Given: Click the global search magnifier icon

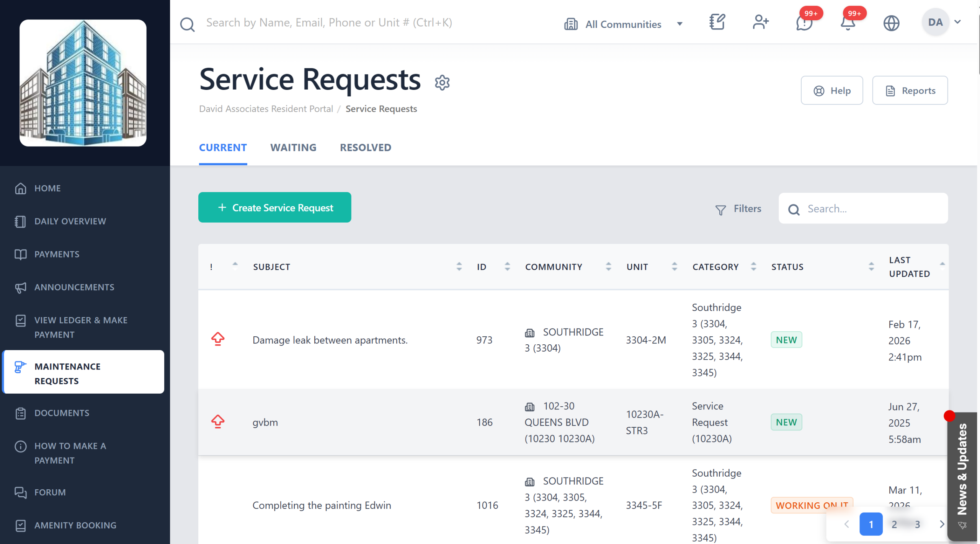Looking at the screenshot, I should [x=187, y=24].
